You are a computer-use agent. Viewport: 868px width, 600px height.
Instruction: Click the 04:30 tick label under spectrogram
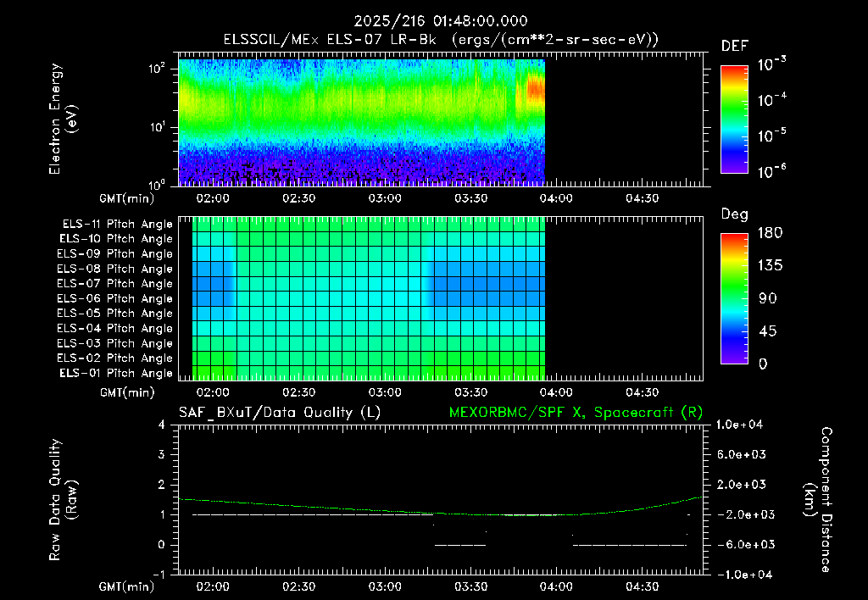[x=643, y=198]
